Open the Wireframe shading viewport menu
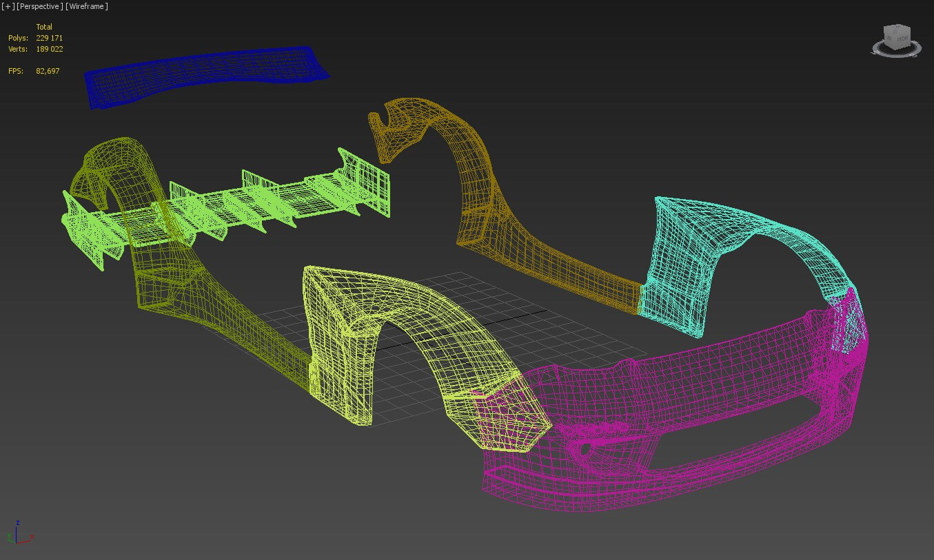Image resolution: width=934 pixels, height=560 pixels. 87,6
